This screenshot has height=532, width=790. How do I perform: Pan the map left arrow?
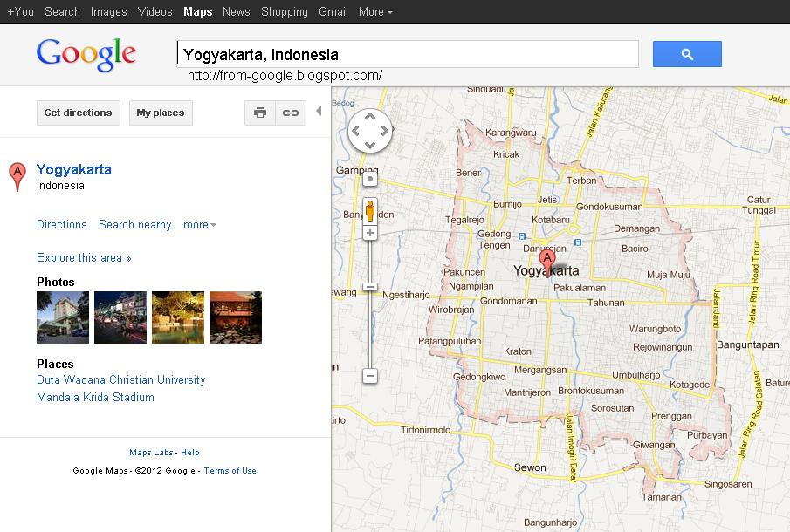355,131
